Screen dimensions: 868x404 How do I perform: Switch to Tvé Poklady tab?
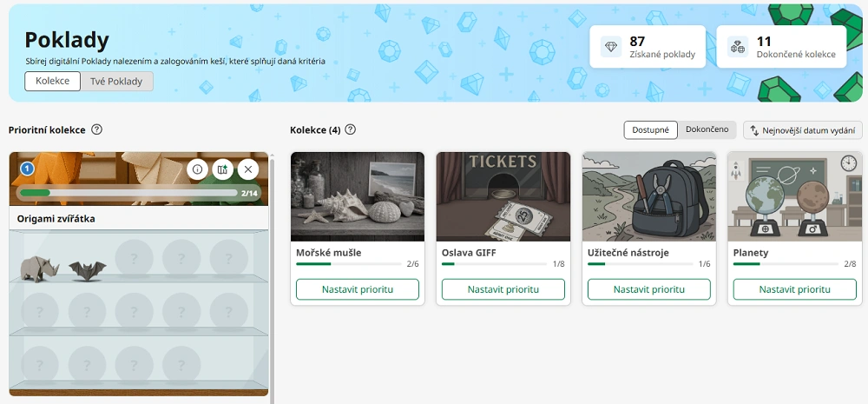tap(117, 81)
